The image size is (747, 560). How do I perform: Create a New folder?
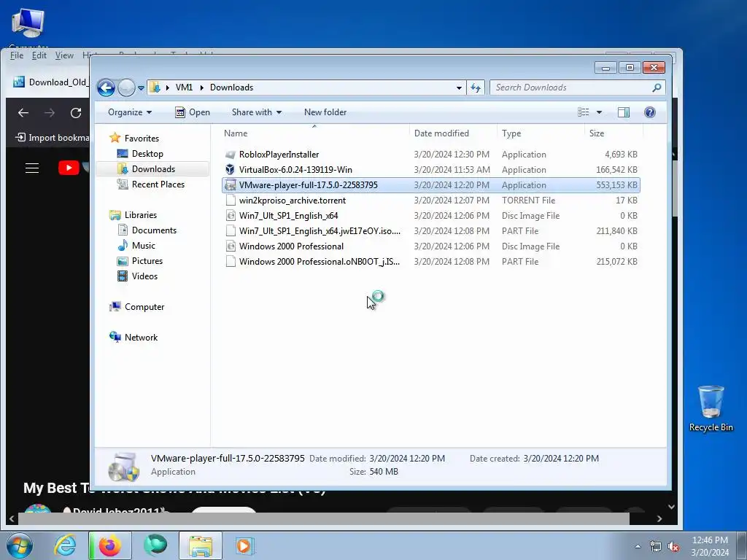tap(325, 112)
